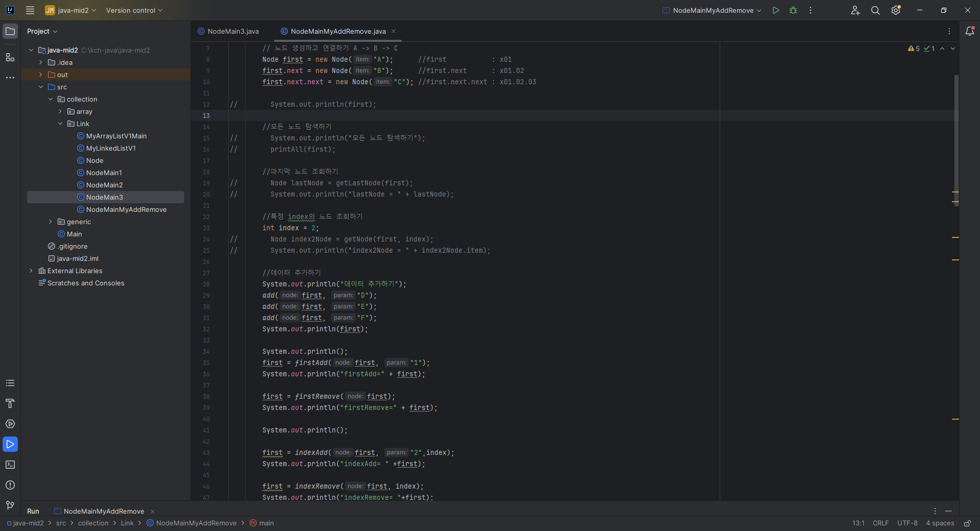Select MyLinkedListV1 class file
The height and width of the screenshot is (531, 980).
(x=111, y=148)
